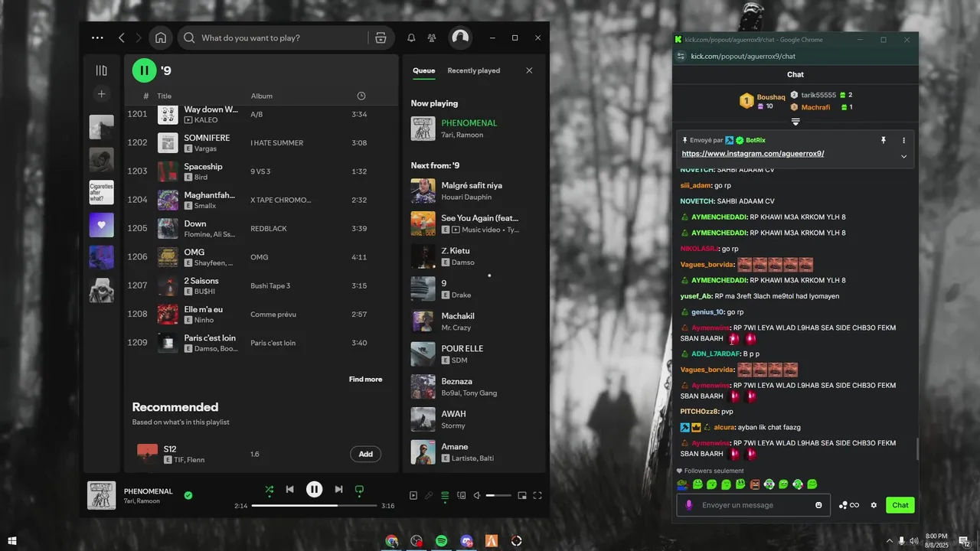The height and width of the screenshot is (551, 980).
Task: Open the Windows notification center
Action: [964, 541]
